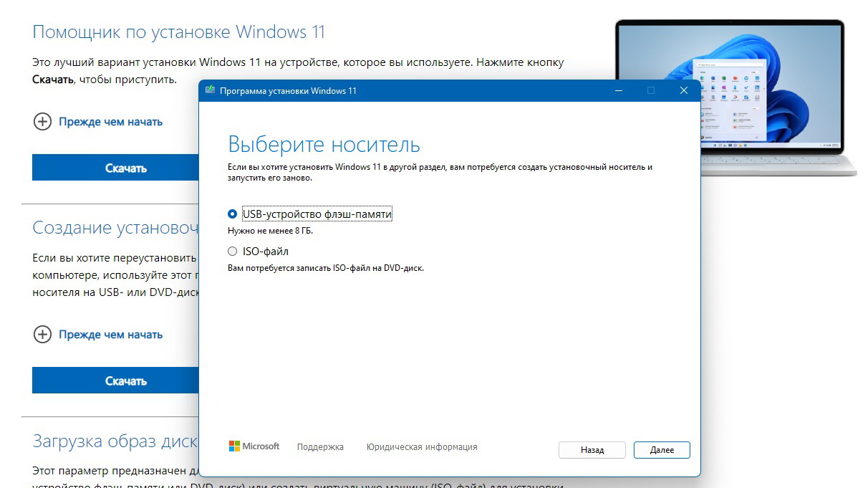Click the webpage's Скачать button under Создание установочного носителя
Image resolution: width=868 pixels, height=488 pixels.
[x=115, y=381]
